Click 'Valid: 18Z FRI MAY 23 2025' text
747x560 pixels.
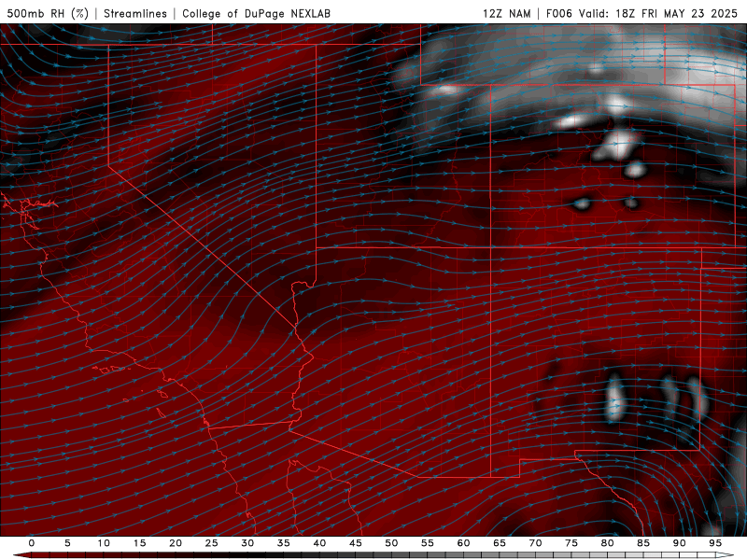658,13
